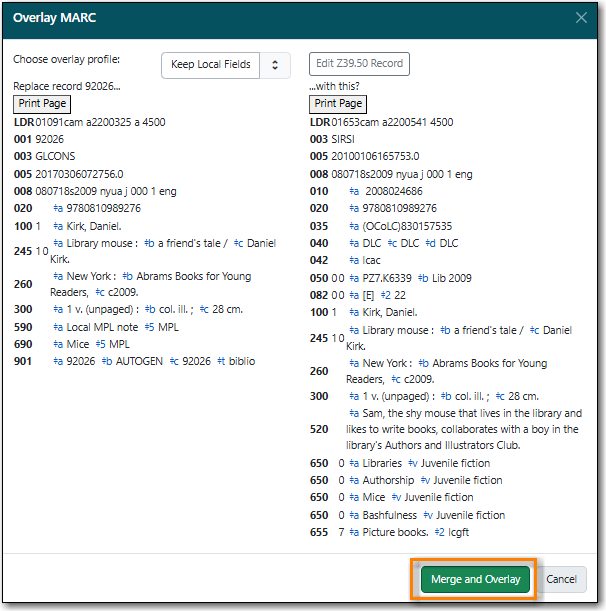The width and height of the screenshot is (606, 611).
Task: Click the 650 Authorship Juvenile fiction subject
Action: (406, 480)
